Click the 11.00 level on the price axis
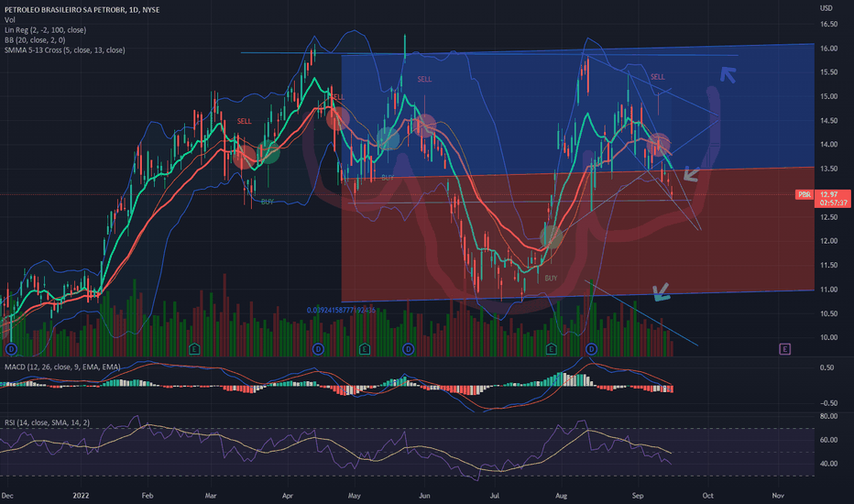 click(x=829, y=290)
